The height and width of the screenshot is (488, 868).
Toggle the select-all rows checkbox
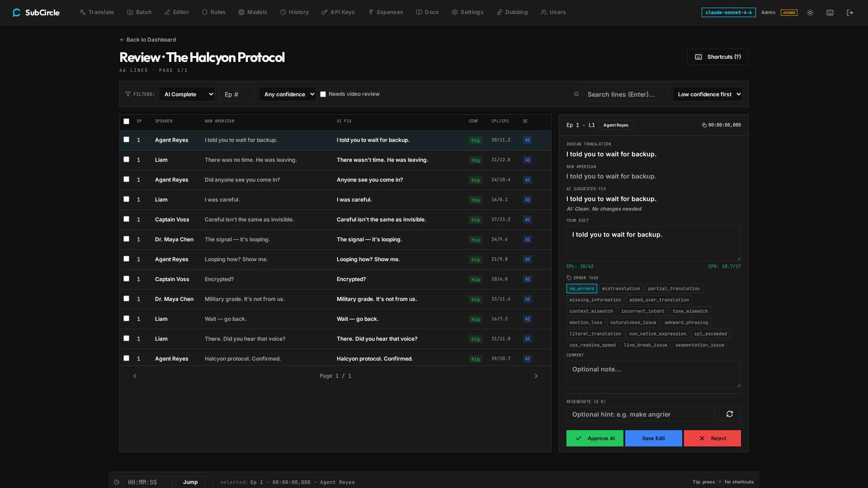(126, 121)
